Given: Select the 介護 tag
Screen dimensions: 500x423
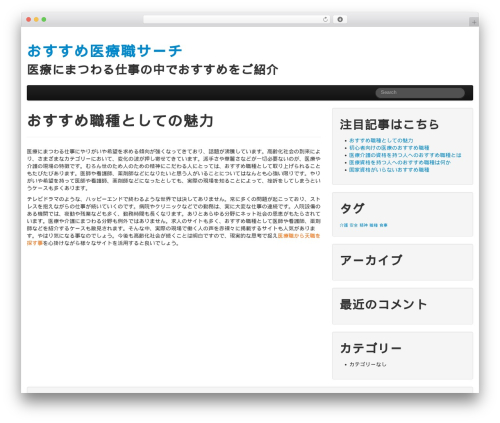Looking at the screenshot, I should (x=344, y=225).
